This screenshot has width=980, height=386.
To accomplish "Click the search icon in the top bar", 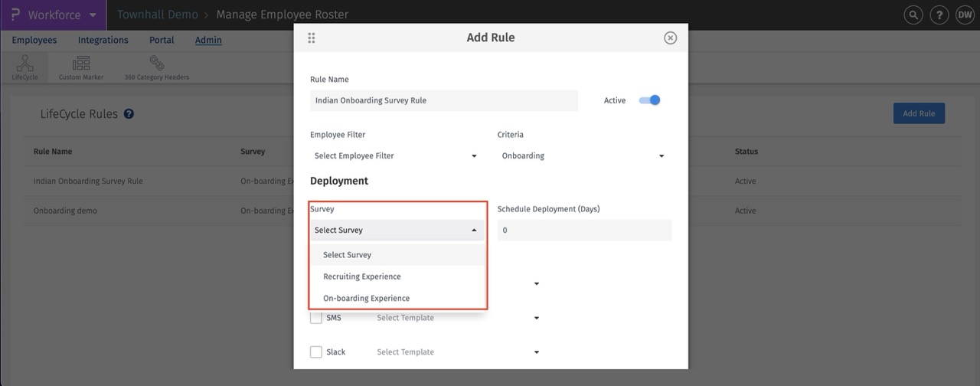I will point(913,15).
